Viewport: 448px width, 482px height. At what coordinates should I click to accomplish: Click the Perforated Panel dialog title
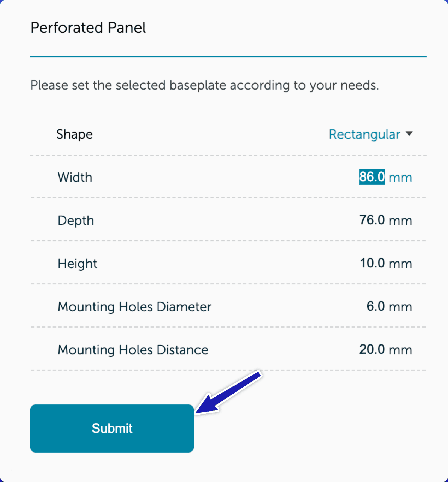88,28
